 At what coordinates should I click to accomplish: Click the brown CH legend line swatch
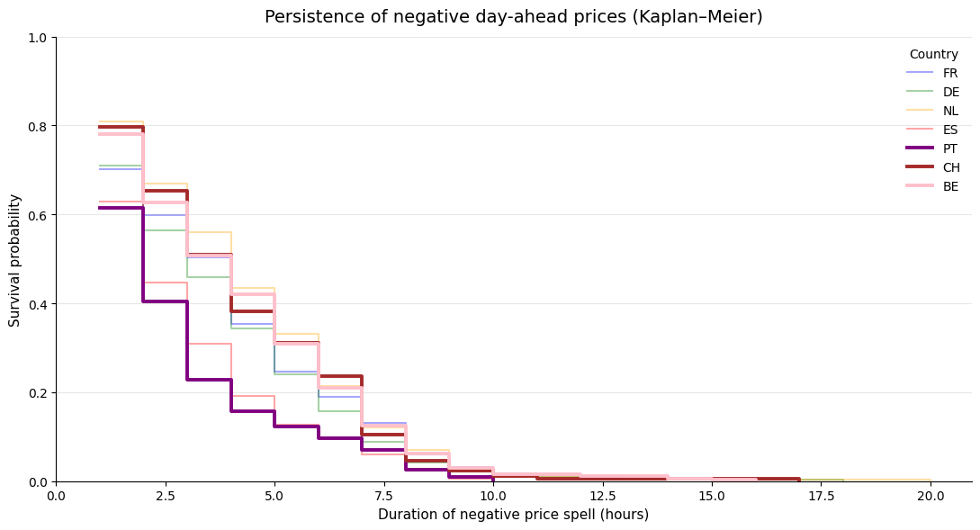(920, 167)
